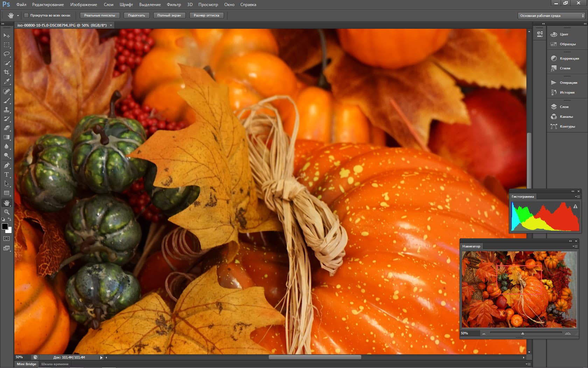Enable 'Прокрутка во всех окнах' checkbox

coord(26,15)
